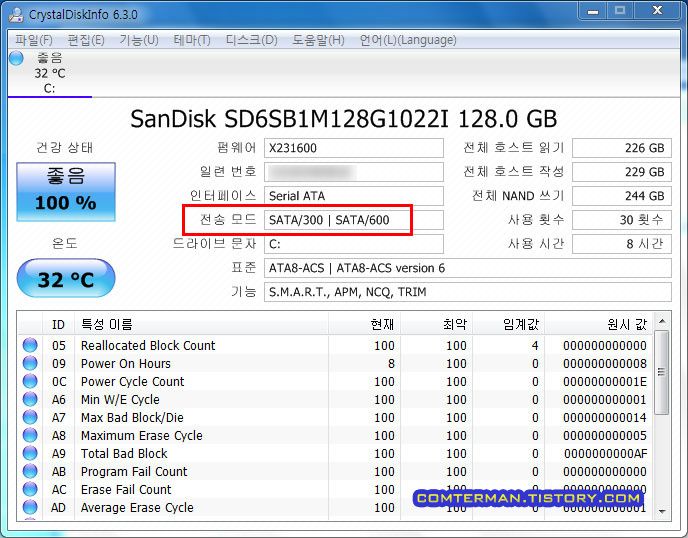
Task: Click the total host writes value 229 GB
Action: coord(622,172)
